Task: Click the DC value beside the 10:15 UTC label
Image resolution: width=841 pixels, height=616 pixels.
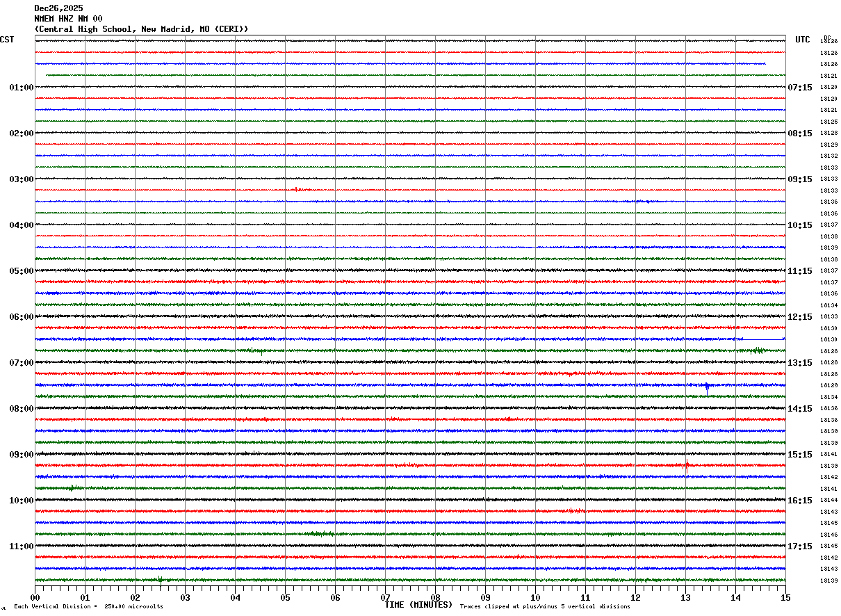Action: pos(828,225)
